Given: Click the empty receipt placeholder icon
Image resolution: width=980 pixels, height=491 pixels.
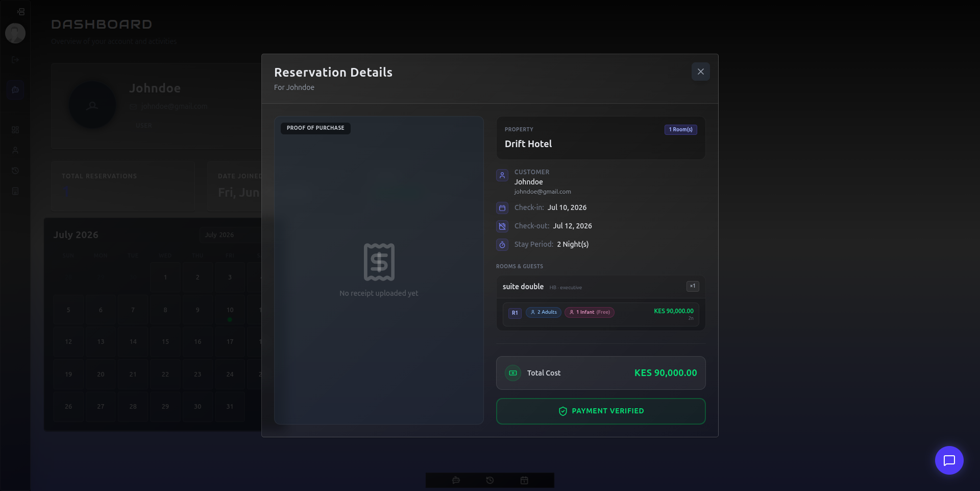Looking at the screenshot, I should click(379, 262).
